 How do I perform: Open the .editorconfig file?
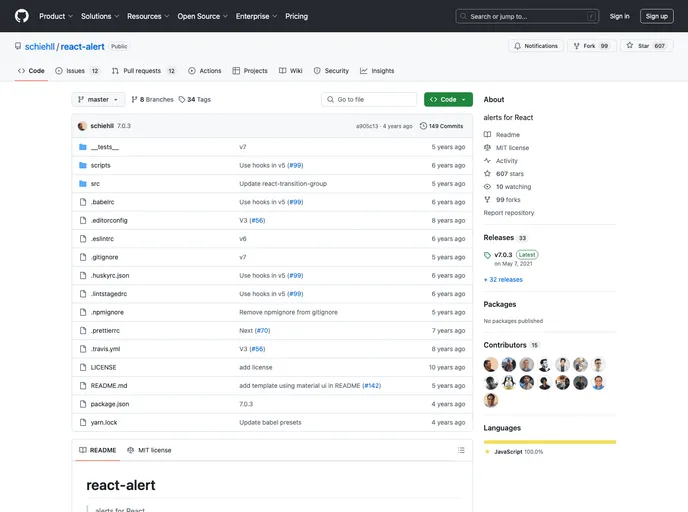coord(109,221)
